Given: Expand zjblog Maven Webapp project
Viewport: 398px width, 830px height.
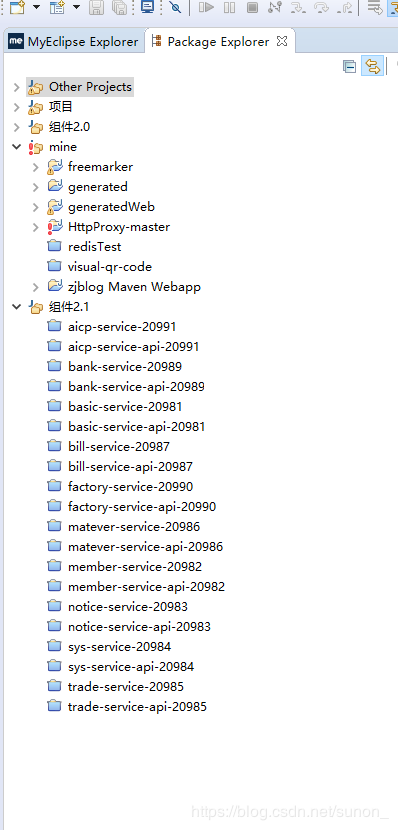Looking at the screenshot, I should pyautogui.click(x=35, y=287).
